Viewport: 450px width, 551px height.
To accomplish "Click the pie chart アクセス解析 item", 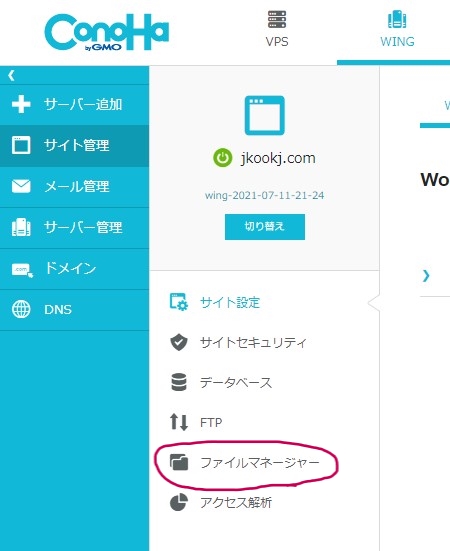I will pyautogui.click(x=221, y=503).
